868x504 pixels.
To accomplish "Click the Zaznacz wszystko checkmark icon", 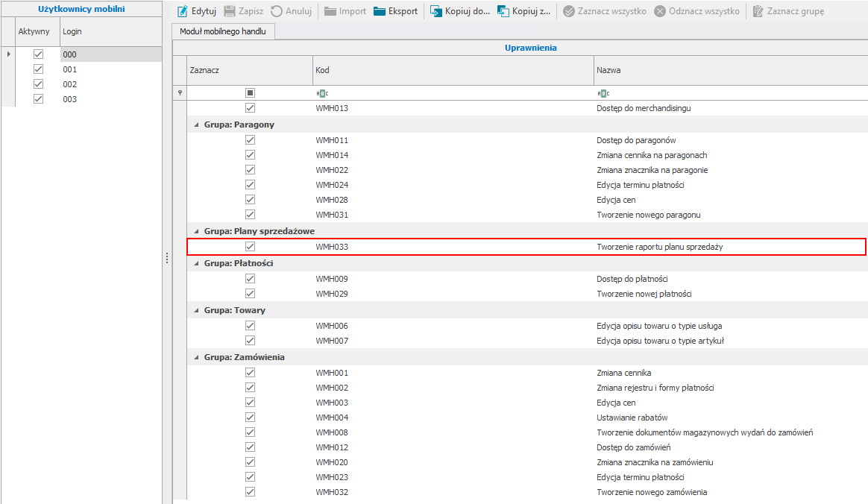I will click(x=569, y=11).
